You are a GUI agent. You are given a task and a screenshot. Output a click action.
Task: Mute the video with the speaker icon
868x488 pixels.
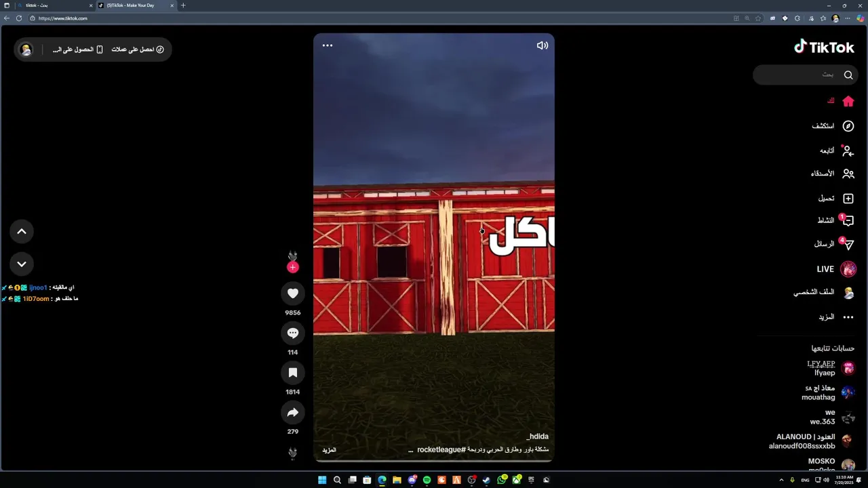(542, 45)
